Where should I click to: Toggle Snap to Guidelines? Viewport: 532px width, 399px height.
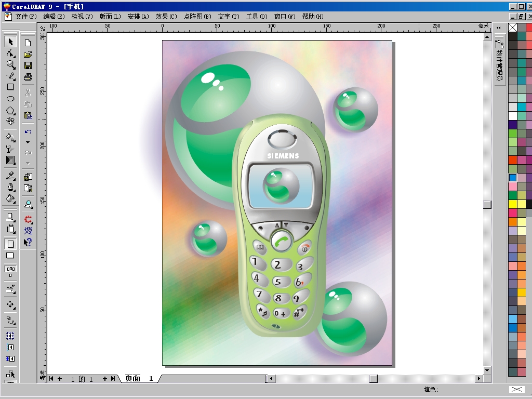[10, 348]
